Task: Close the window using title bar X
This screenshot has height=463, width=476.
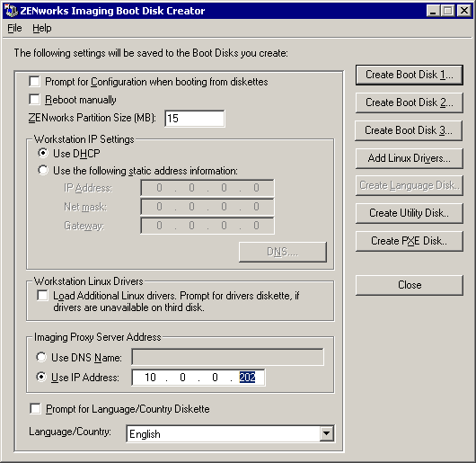Action: pyautogui.click(x=464, y=11)
